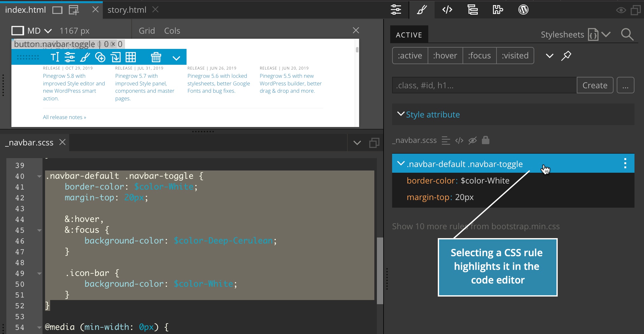
Task: Click the add page view icon next to index.html
Action: pos(74,10)
